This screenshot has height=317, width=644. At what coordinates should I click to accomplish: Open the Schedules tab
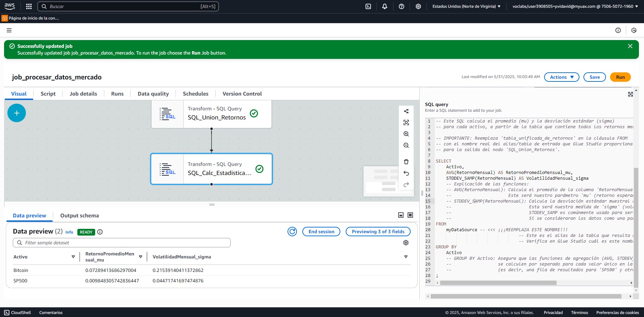pyautogui.click(x=196, y=94)
